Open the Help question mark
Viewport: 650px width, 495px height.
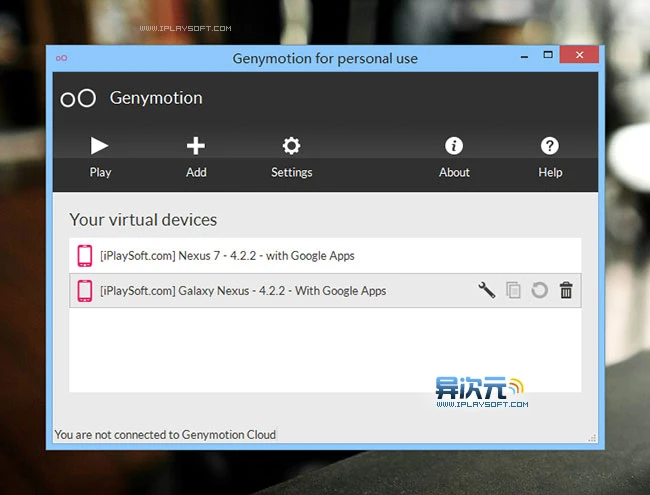[x=549, y=157]
